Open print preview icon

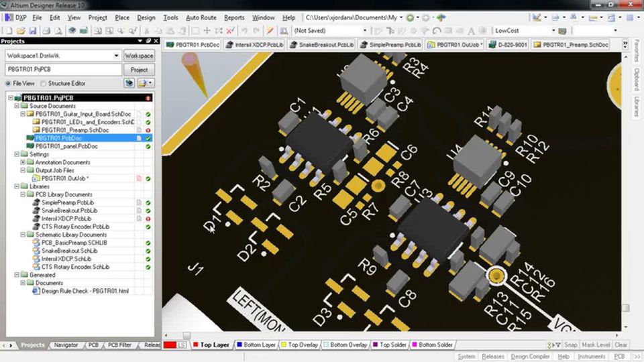tap(58, 31)
